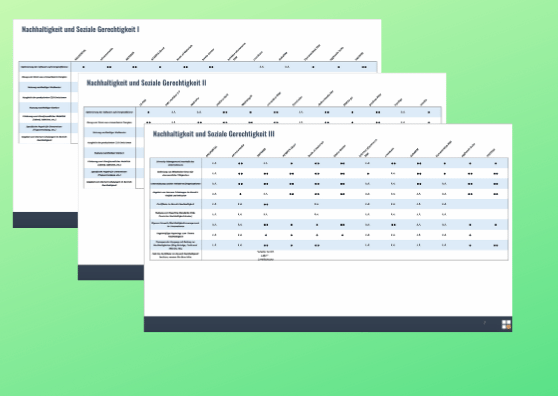
Task: Select the first row label in slide III table
Action: click(x=175, y=163)
